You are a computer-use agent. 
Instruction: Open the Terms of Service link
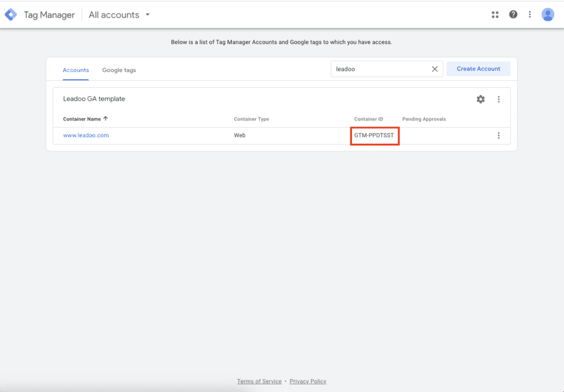coord(259,381)
